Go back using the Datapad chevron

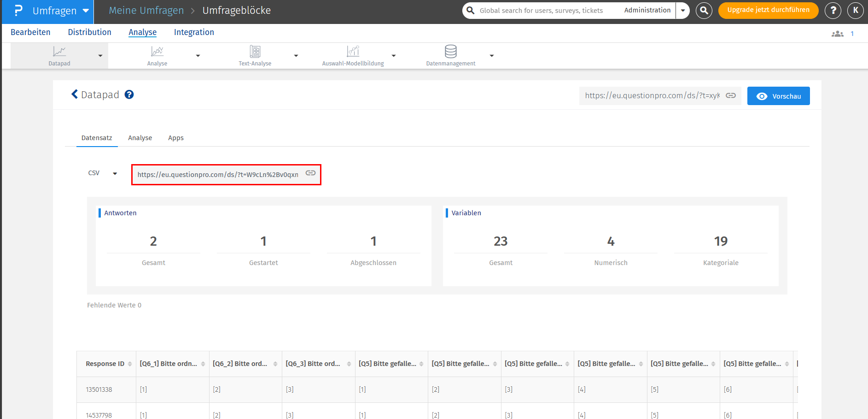coord(75,94)
